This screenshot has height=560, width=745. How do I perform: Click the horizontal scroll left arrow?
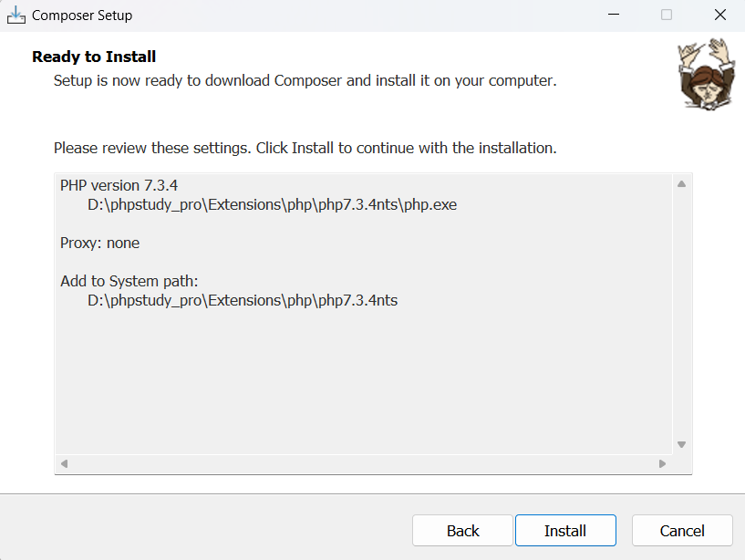point(65,463)
